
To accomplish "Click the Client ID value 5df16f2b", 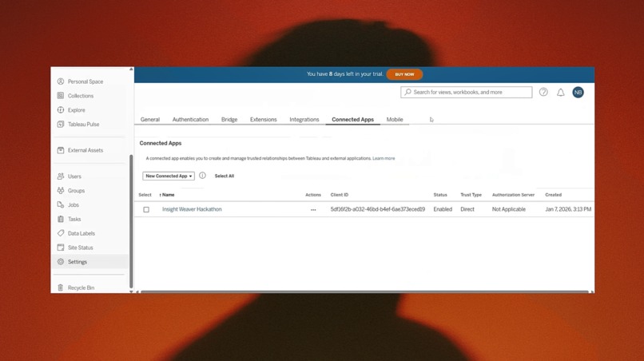I will [x=378, y=209].
